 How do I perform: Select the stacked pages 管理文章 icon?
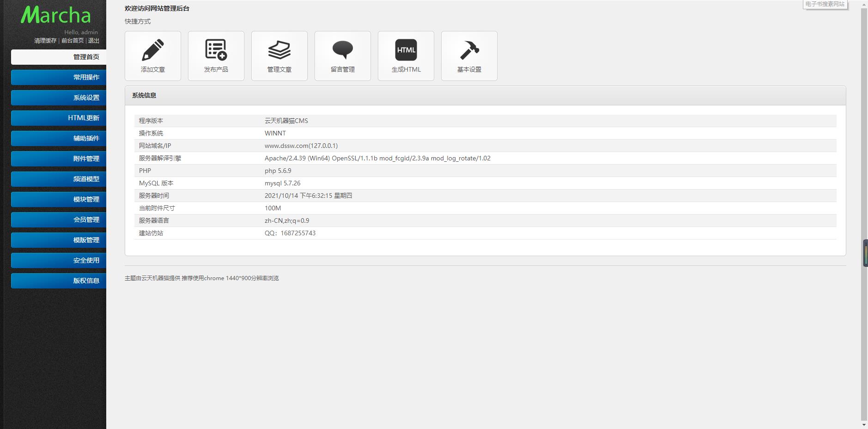[279, 50]
